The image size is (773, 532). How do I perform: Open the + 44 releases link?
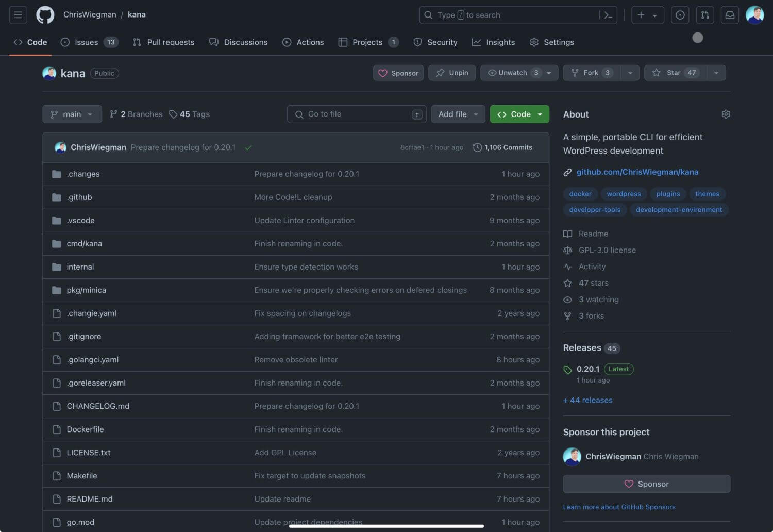click(x=588, y=400)
